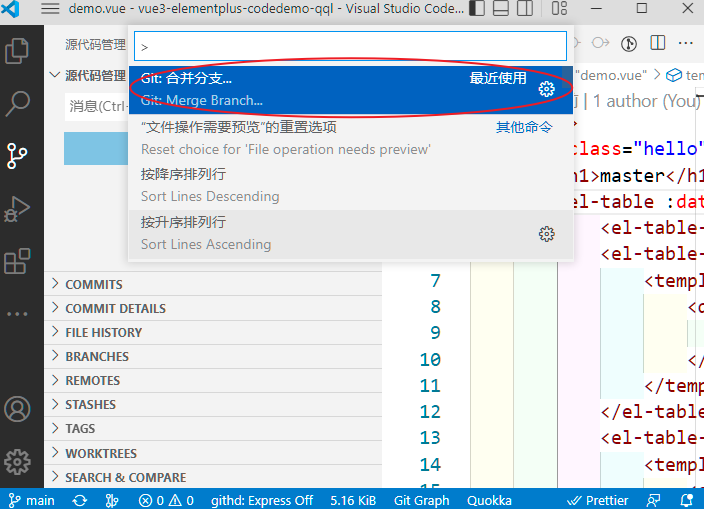This screenshot has width=704, height=509.
Task: Configure keybinding gear for Sort Lines Ascending
Action: tap(546, 234)
